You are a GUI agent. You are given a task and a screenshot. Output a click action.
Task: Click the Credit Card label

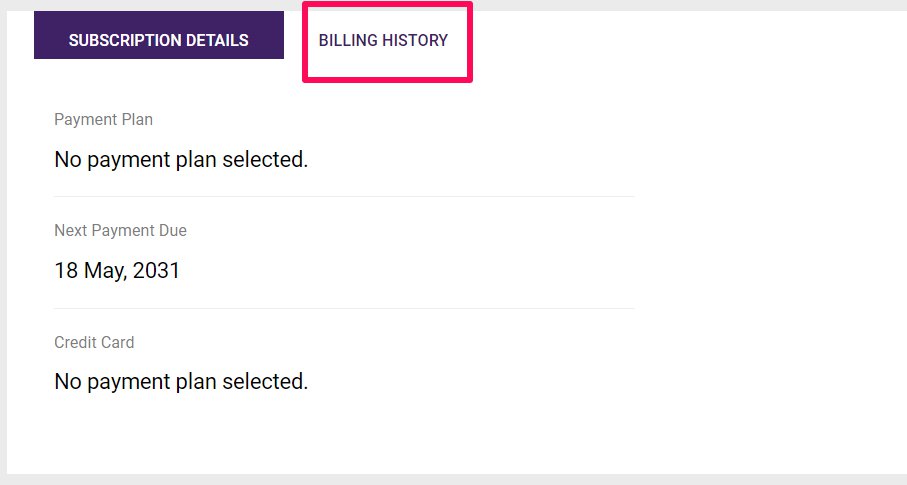click(94, 342)
